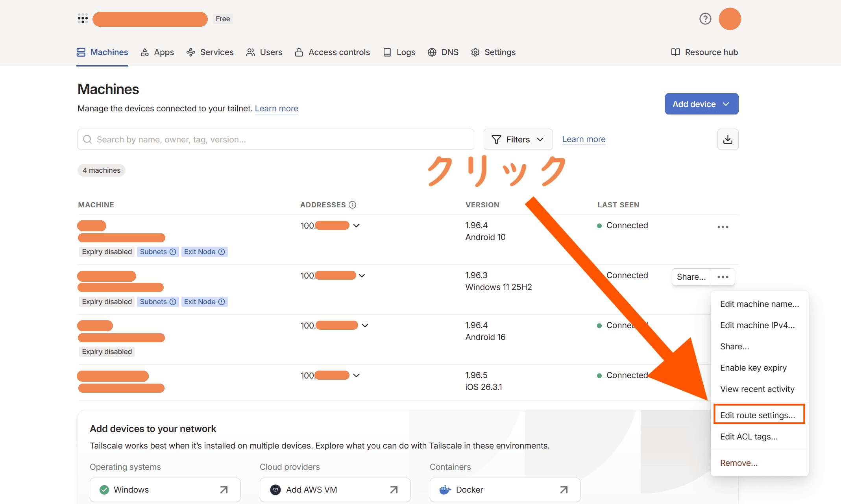Open the Add device dropdown button
The image size is (841, 504).
tap(701, 104)
